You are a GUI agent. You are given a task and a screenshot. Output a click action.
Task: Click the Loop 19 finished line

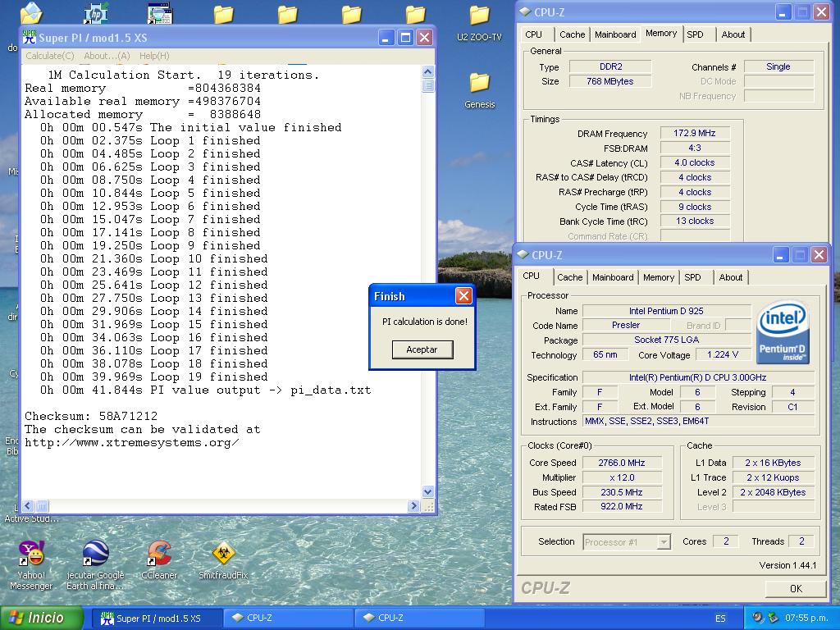[153, 377]
